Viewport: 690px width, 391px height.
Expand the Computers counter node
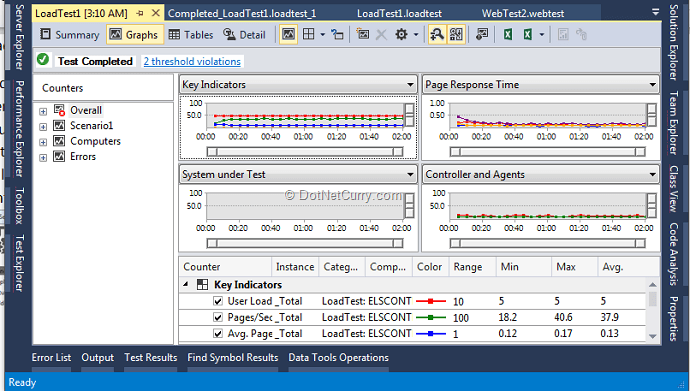click(43, 143)
